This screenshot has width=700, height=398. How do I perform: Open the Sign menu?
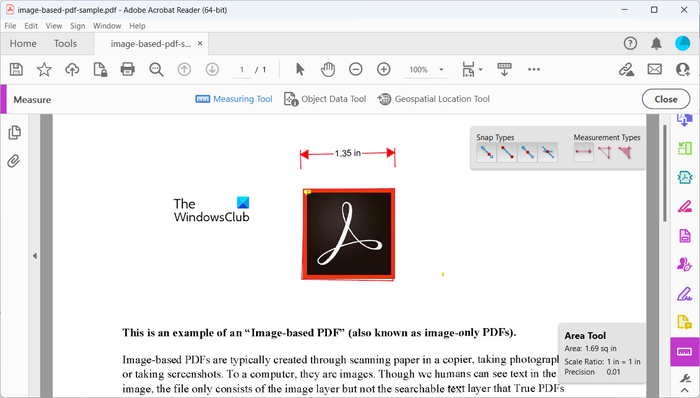tap(77, 26)
